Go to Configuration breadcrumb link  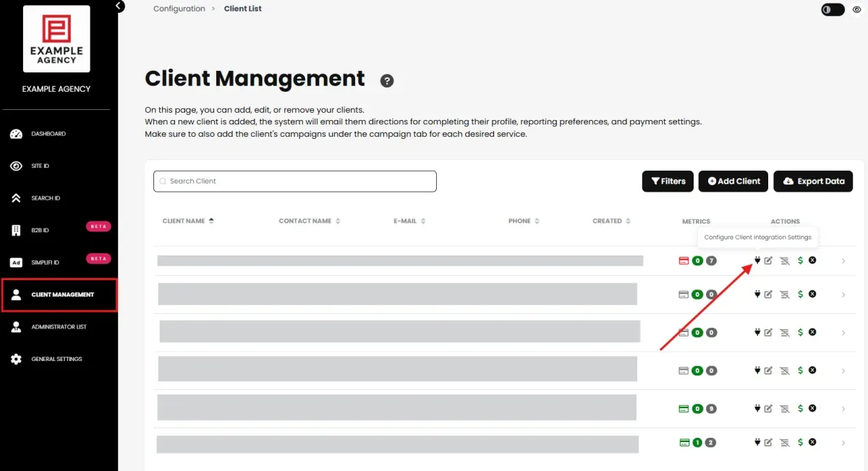pyautogui.click(x=179, y=9)
